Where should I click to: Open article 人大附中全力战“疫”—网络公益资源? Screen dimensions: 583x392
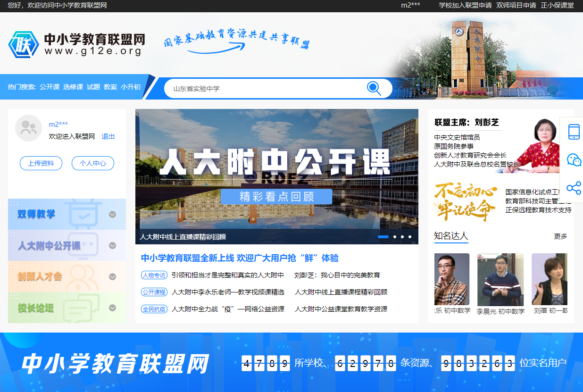pos(228,309)
